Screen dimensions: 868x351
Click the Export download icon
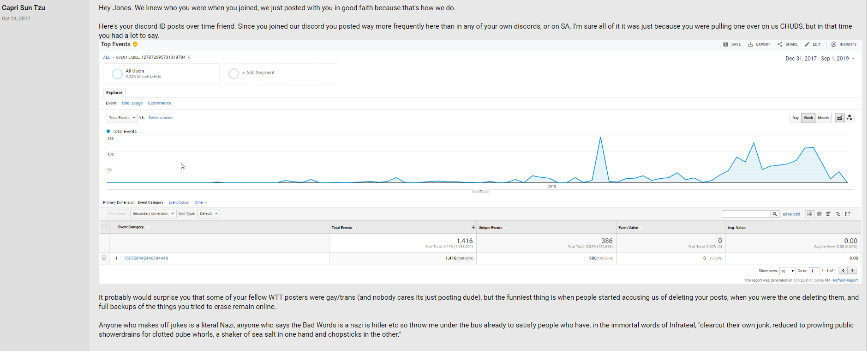pos(750,44)
